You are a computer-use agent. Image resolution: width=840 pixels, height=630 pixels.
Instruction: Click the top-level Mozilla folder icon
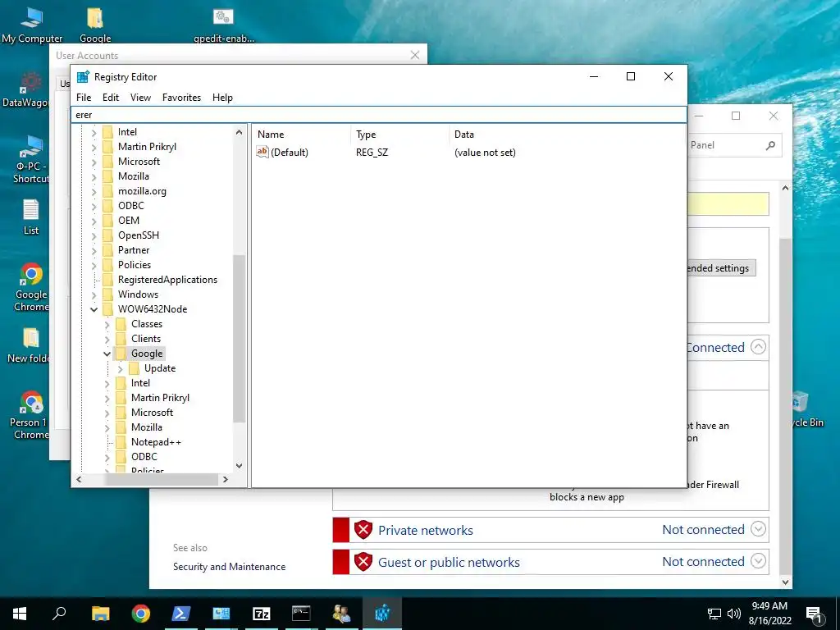(107, 176)
